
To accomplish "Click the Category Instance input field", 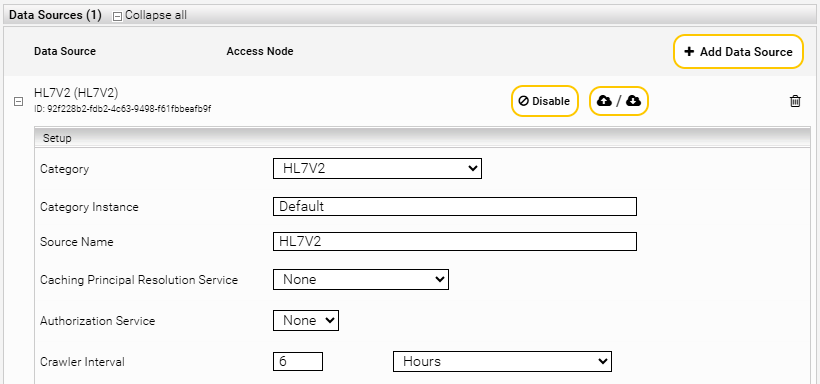I will pyautogui.click(x=454, y=206).
